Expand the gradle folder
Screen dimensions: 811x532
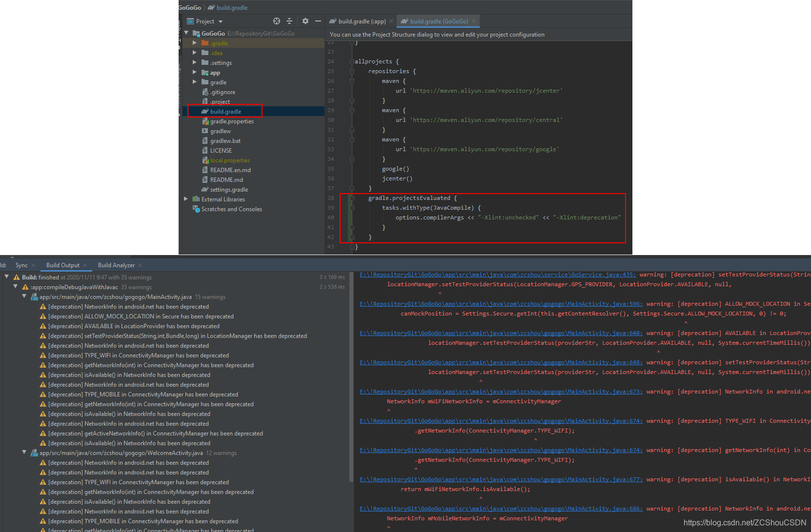tap(195, 82)
